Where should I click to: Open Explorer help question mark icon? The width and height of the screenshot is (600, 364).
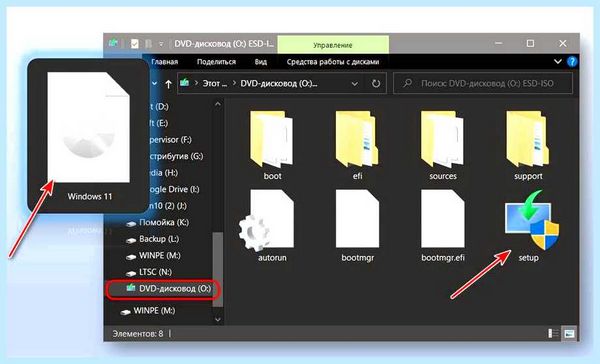point(572,62)
